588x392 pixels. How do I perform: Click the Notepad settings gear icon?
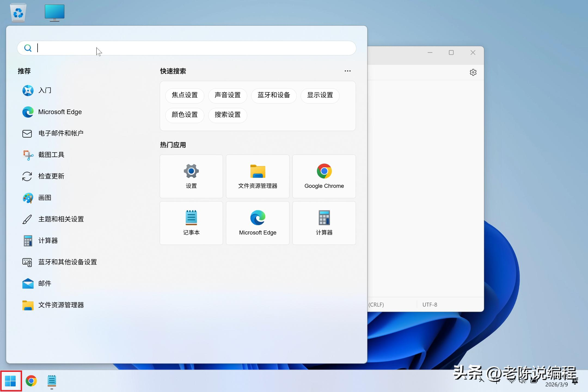(473, 72)
